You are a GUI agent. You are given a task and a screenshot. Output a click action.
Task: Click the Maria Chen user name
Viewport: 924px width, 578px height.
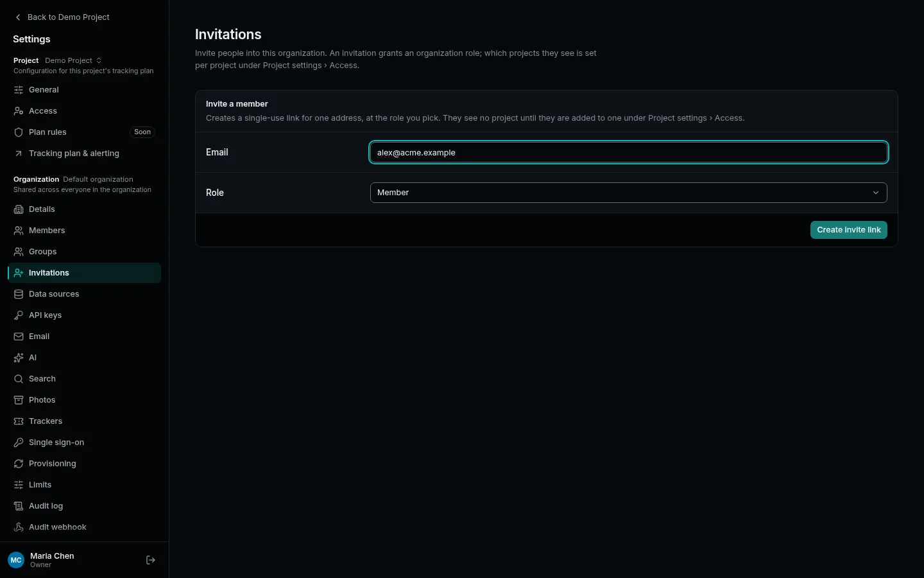point(52,556)
